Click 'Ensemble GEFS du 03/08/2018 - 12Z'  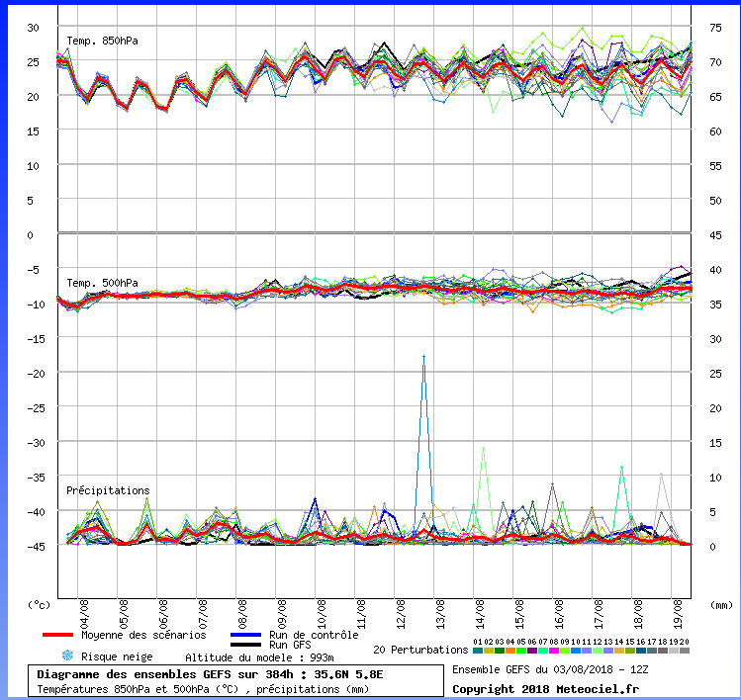550,669
